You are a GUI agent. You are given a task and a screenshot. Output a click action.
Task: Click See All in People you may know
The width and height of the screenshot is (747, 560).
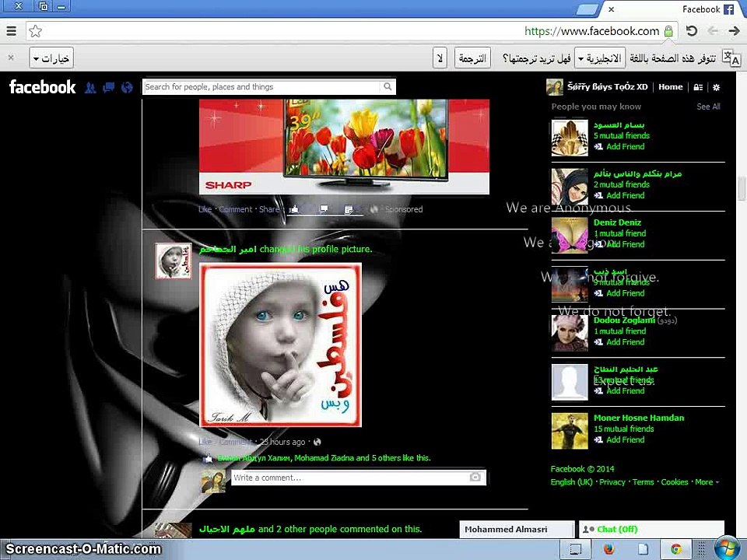pyautogui.click(x=708, y=107)
